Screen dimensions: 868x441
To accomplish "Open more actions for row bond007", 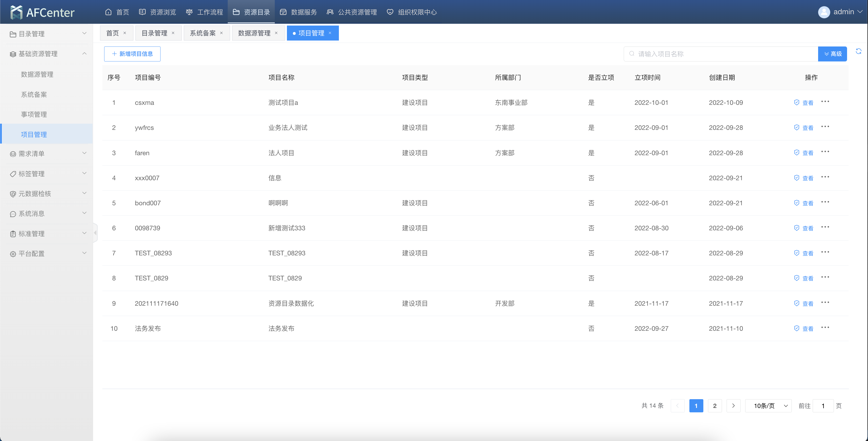I will click(825, 202).
